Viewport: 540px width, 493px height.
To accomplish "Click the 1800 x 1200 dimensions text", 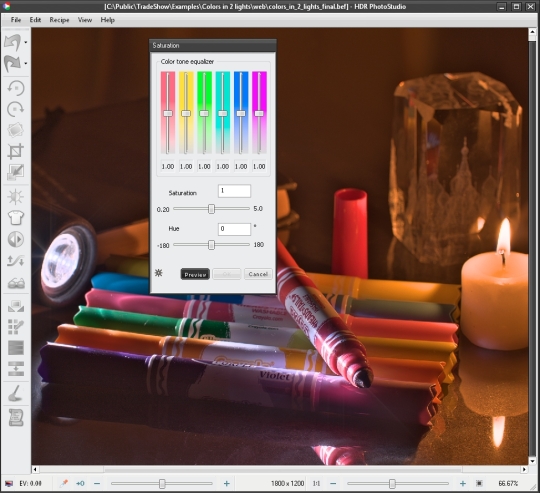I will [287, 483].
